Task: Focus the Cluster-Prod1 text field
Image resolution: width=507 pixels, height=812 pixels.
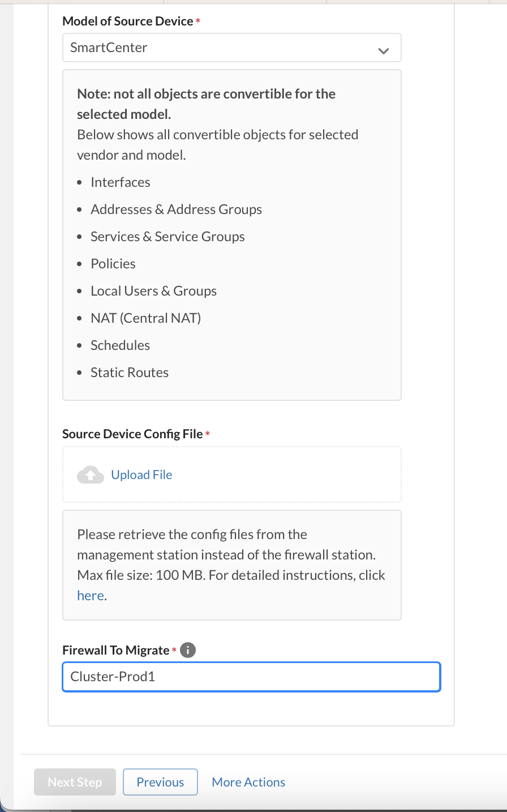Action: click(251, 677)
